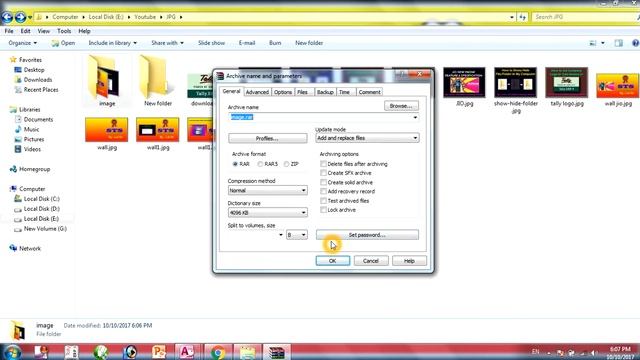Open the Organize dropdown menu
The height and width of the screenshot is (360, 640).
[22, 43]
